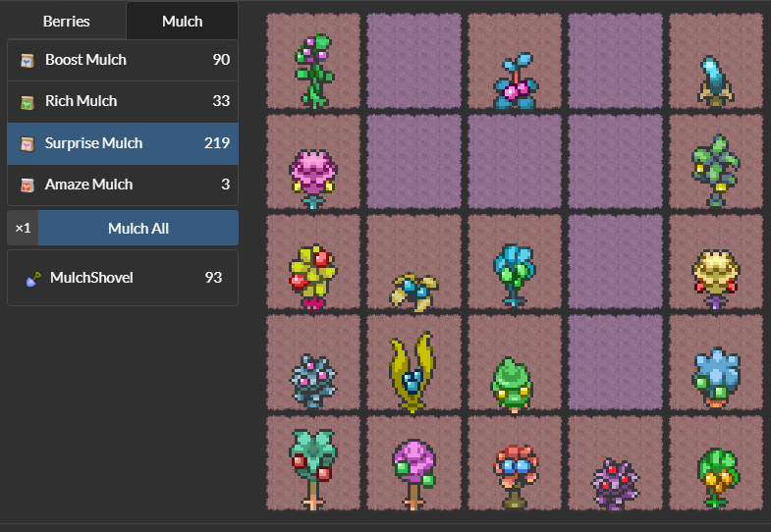The width and height of the screenshot is (771, 532).
Task: Click the Rich Mulch bag icon
Action: [28, 102]
